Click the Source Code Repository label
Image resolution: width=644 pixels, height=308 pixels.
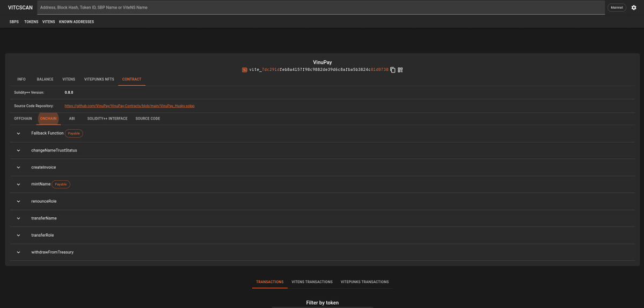pos(34,106)
